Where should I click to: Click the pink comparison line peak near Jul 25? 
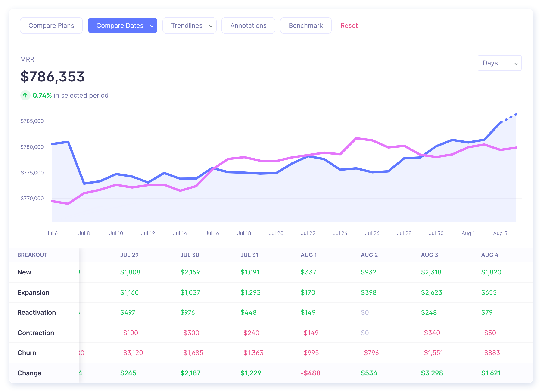(x=356, y=138)
